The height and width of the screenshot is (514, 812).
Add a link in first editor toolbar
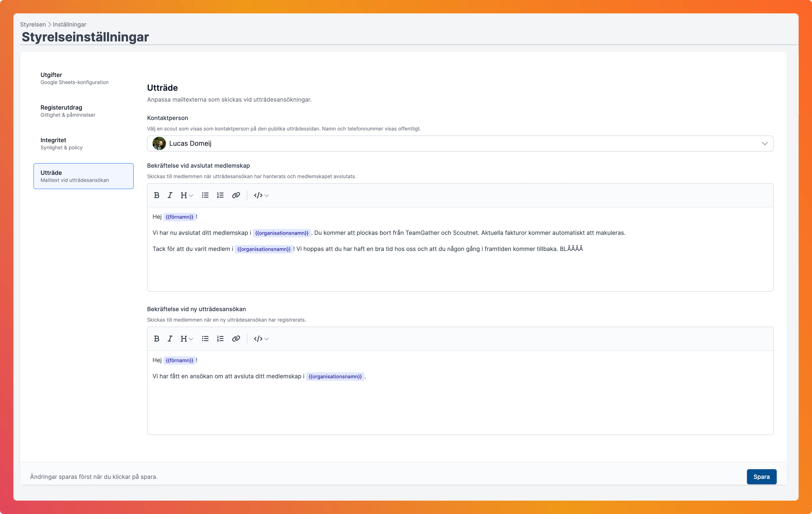[236, 195]
